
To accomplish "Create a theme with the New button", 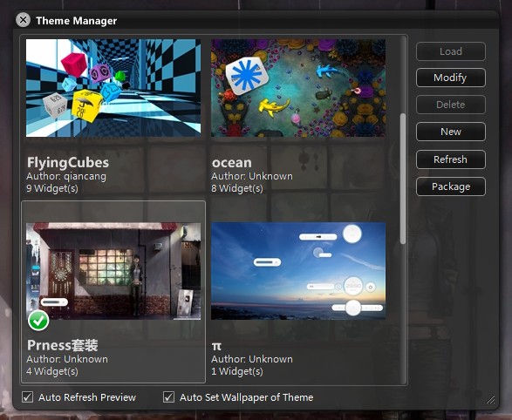I will tap(451, 132).
